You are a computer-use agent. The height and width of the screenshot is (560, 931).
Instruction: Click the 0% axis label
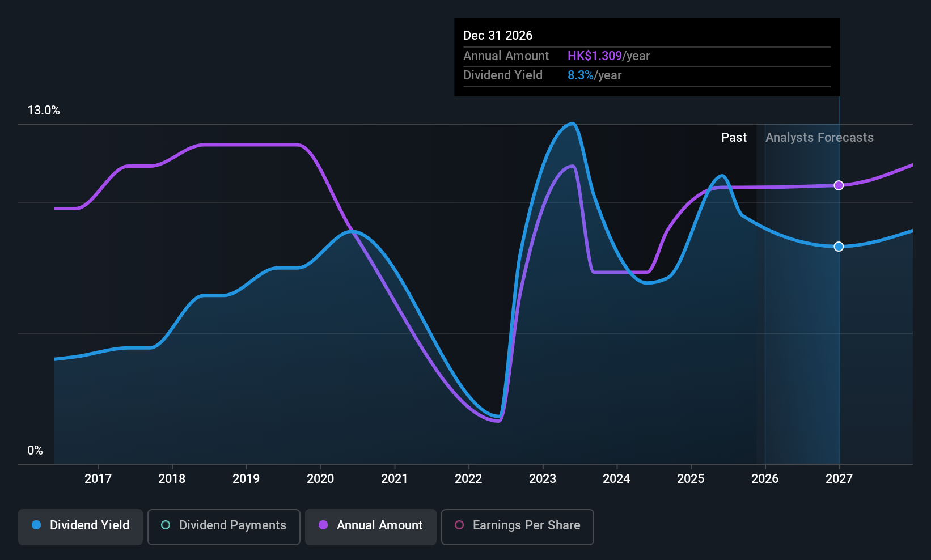point(35,450)
